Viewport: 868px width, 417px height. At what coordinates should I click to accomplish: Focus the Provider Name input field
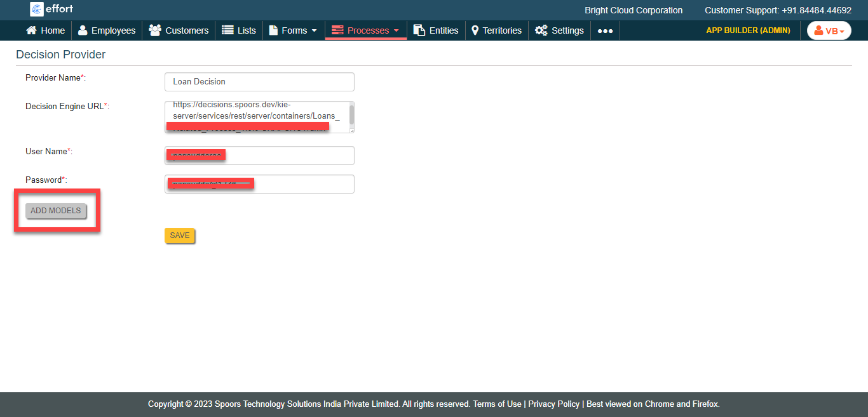[x=259, y=82]
